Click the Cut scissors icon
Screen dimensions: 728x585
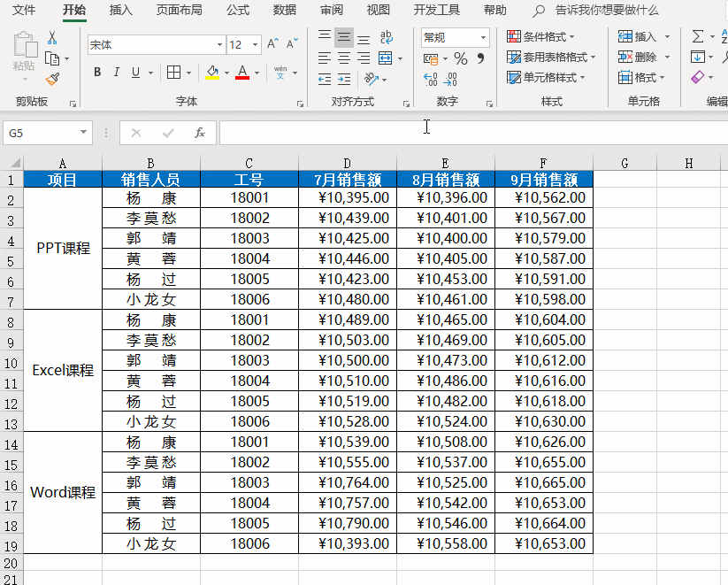[52, 38]
